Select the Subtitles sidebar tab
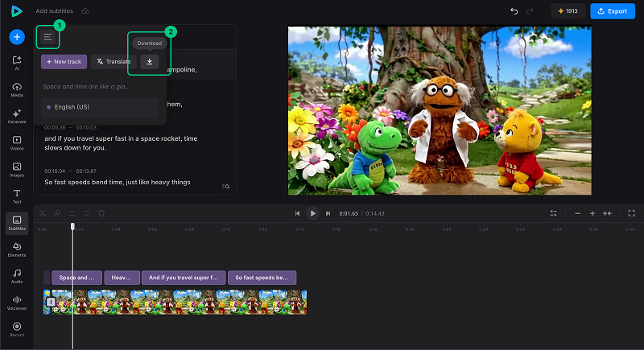The width and height of the screenshot is (644, 350). [17, 223]
